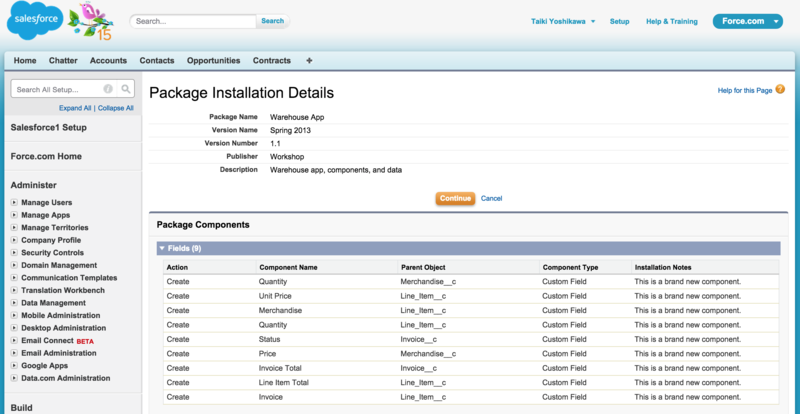Open the Contacts tab
800x414 pixels.
point(157,60)
